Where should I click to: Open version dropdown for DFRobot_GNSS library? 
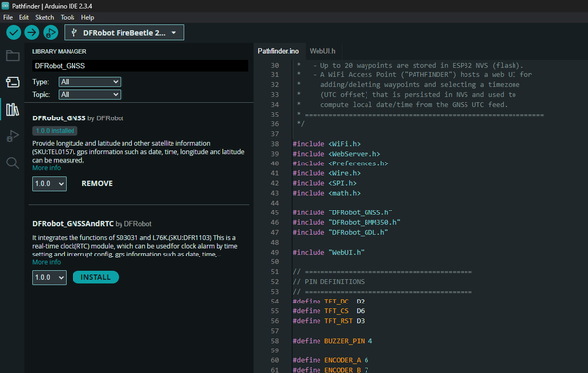pyautogui.click(x=49, y=184)
